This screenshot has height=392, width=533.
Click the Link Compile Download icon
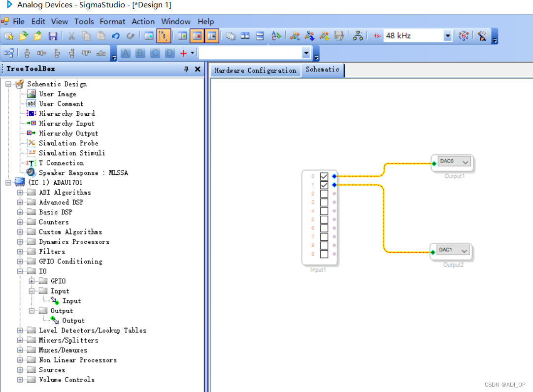pyautogui.click(x=324, y=35)
